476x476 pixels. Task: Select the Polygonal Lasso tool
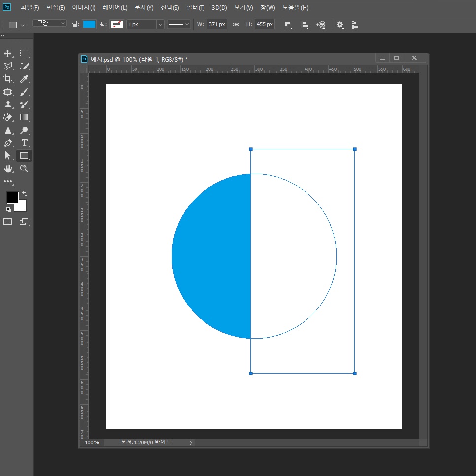click(x=8, y=66)
